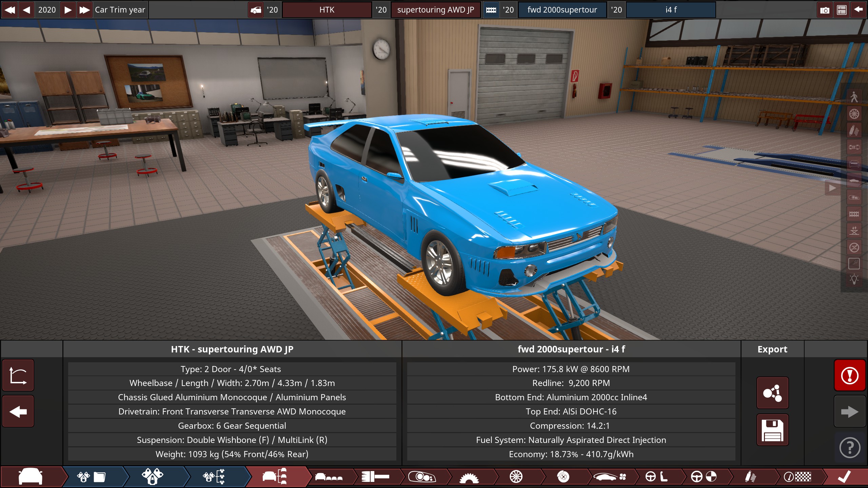Click 'Economy: 18.73% - 410.7g/kWh' row
The height and width of the screenshot is (488, 868).
tap(571, 454)
